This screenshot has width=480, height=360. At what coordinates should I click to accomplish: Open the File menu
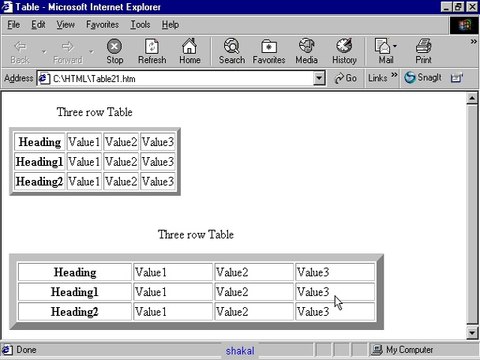click(14, 25)
